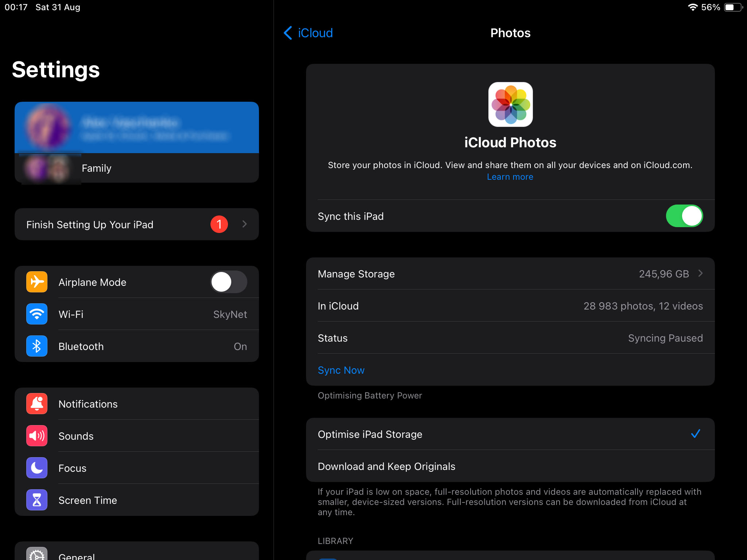
Task: Tap the Focus settings icon
Action: click(36, 468)
